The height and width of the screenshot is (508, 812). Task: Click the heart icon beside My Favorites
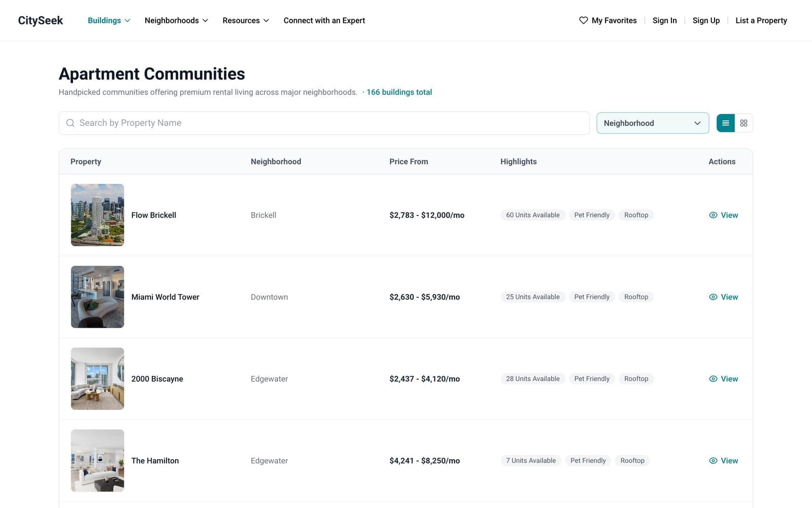click(583, 20)
